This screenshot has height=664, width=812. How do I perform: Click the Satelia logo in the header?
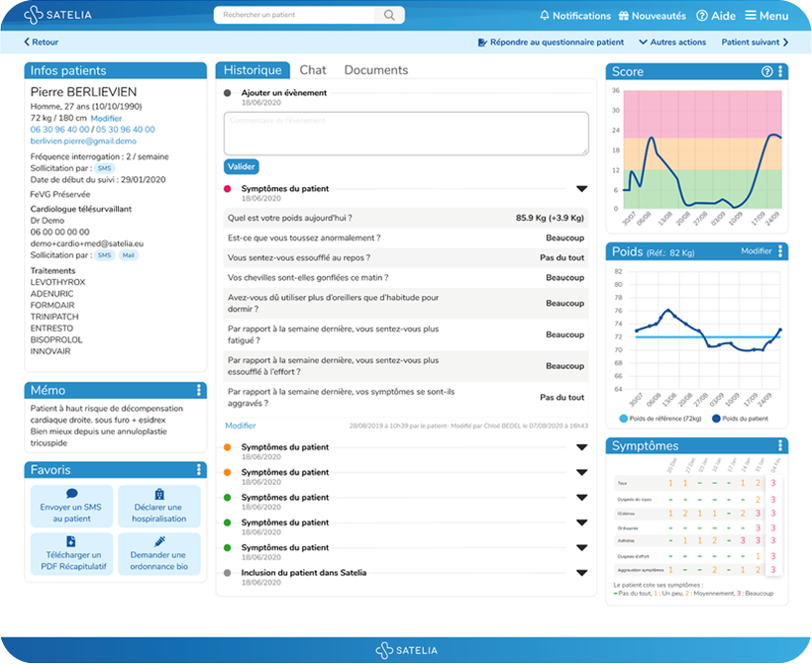(57, 15)
